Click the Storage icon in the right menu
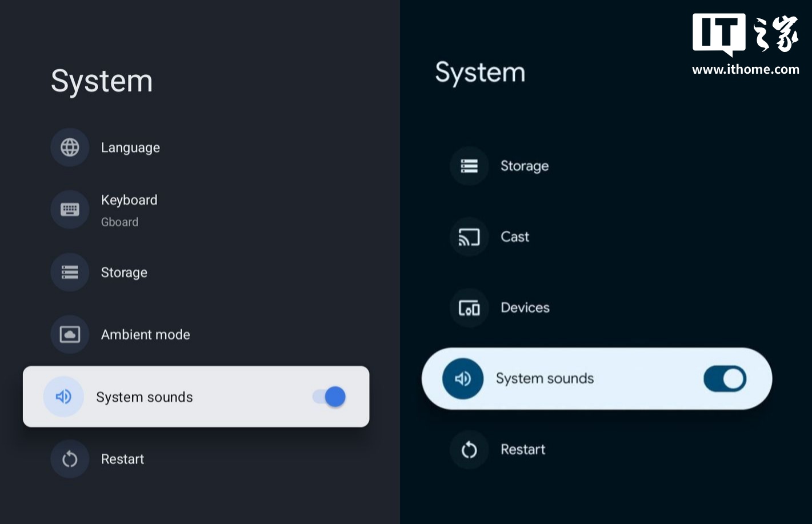The width and height of the screenshot is (812, 524). click(469, 166)
